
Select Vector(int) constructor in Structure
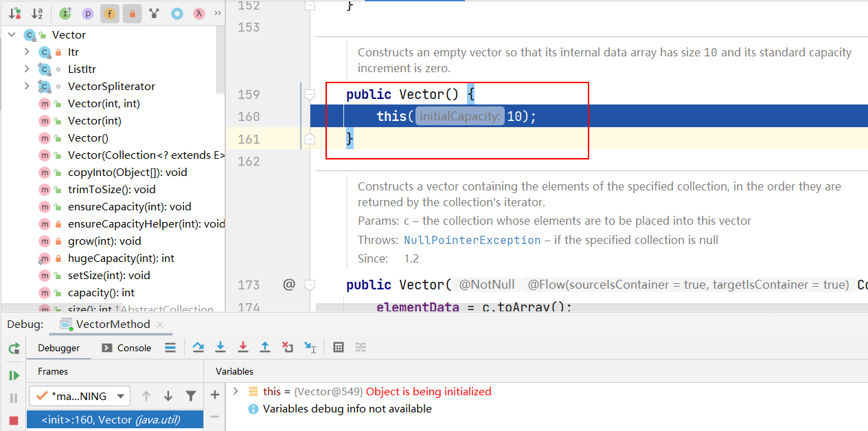[95, 120]
